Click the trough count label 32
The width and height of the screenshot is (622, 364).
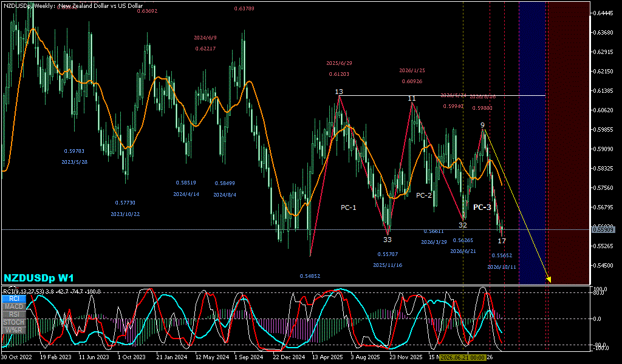[x=463, y=225]
